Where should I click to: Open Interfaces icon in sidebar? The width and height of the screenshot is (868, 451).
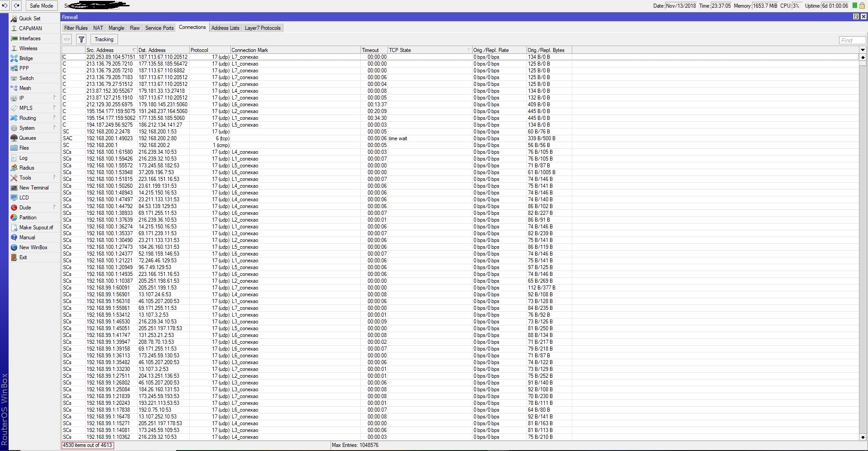[x=14, y=38]
